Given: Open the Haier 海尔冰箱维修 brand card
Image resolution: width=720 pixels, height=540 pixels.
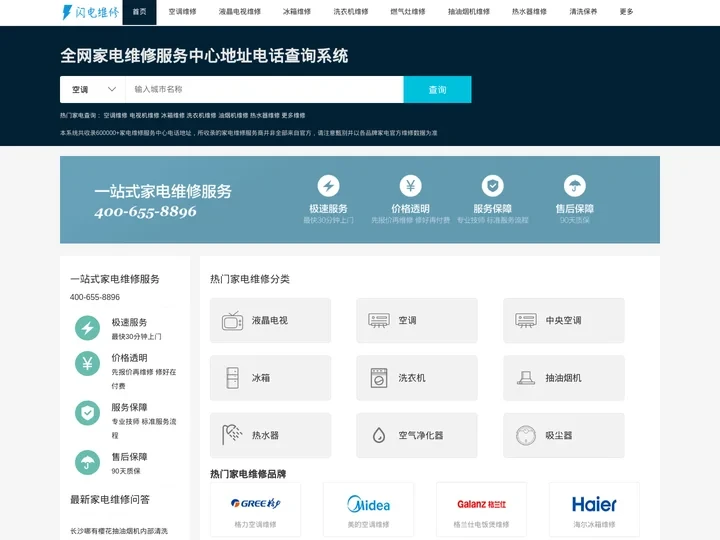Looking at the screenshot, I should [594, 510].
